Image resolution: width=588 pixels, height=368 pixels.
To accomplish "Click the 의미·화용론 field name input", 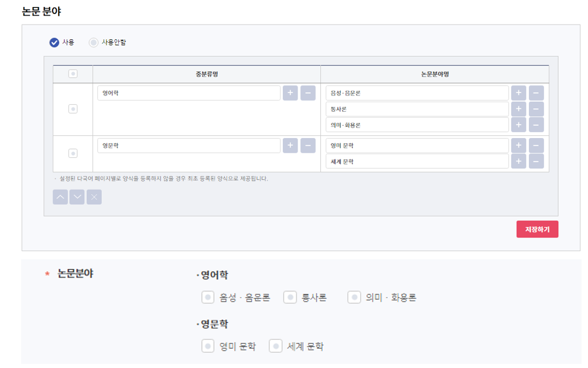I will [417, 125].
